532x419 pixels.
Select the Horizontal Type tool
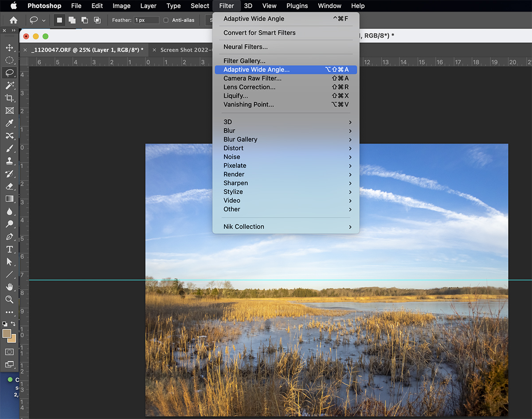pyautogui.click(x=9, y=249)
